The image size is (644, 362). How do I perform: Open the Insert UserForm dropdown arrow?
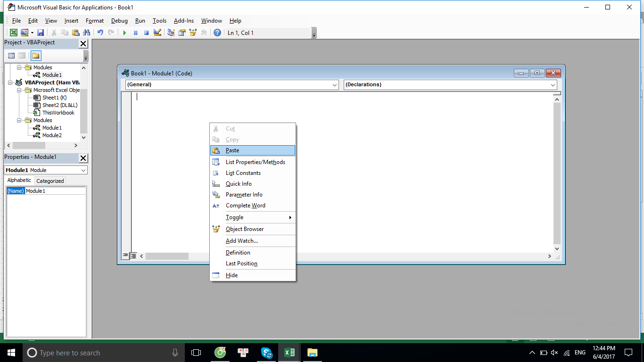tap(32, 33)
